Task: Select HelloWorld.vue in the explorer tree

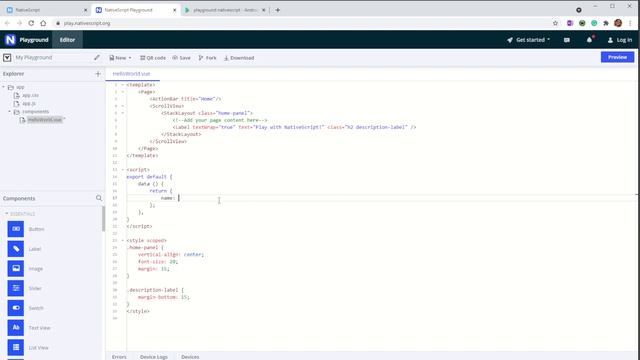Action: (x=44, y=120)
